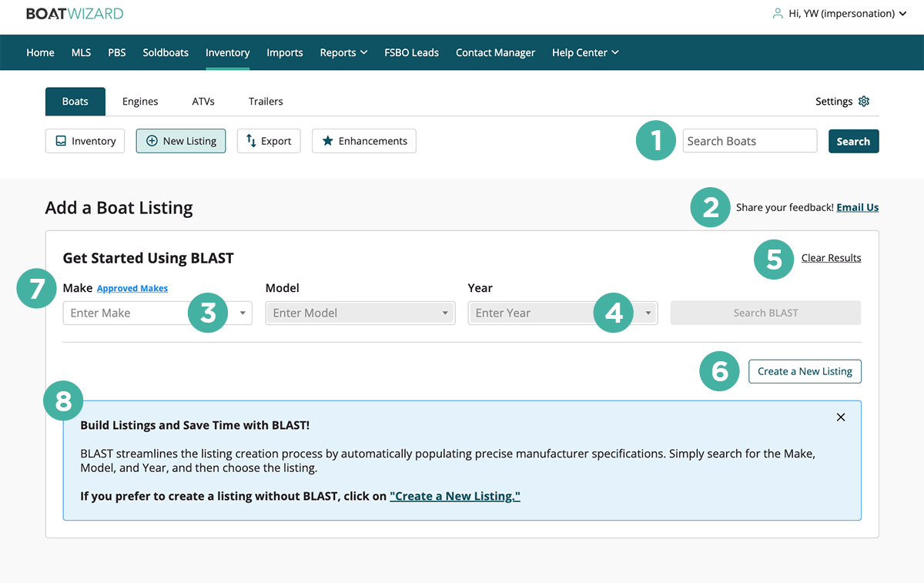The image size is (924, 583).
Task: Open the Enter Make dropdown
Action: (x=157, y=313)
